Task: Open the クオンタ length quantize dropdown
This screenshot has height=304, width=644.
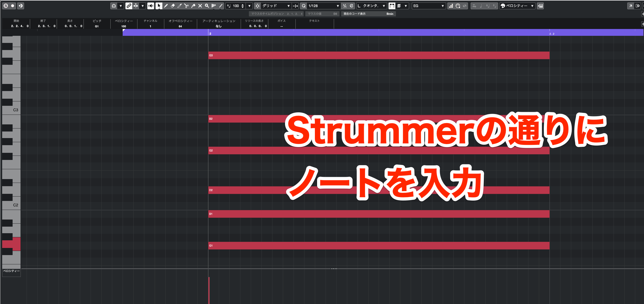Action: pyautogui.click(x=372, y=6)
